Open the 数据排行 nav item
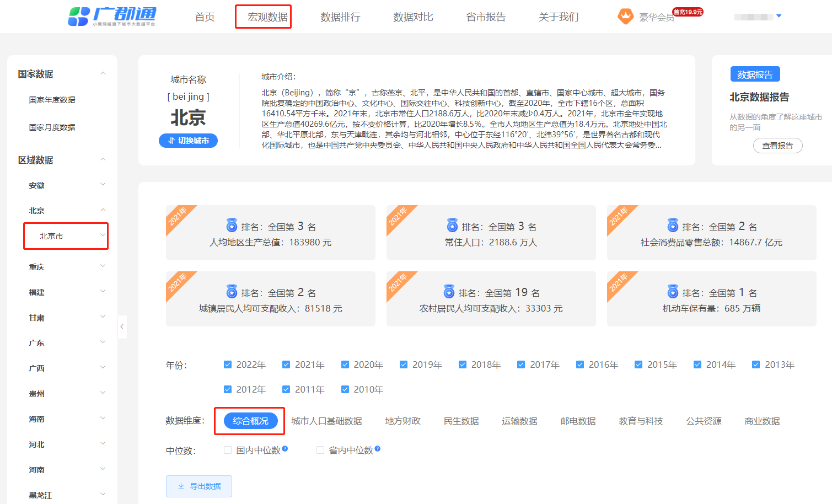Screen dimensions: 832x504 [340, 17]
